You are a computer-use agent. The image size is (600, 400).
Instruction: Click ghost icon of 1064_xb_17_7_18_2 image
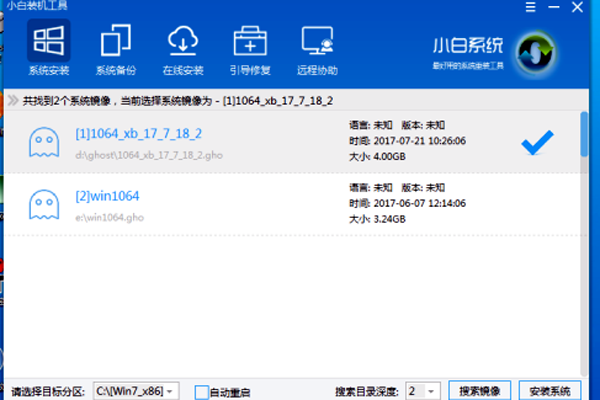click(x=46, y=143)
